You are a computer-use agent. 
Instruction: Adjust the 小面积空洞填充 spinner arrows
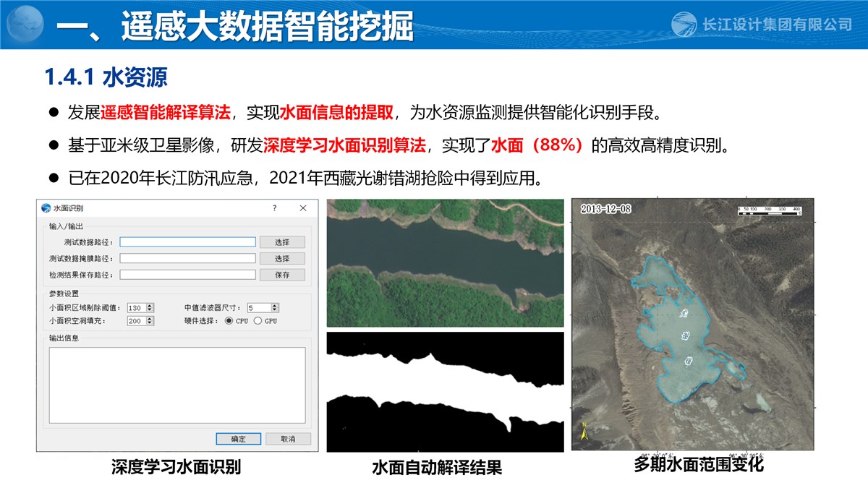[150, 320]
